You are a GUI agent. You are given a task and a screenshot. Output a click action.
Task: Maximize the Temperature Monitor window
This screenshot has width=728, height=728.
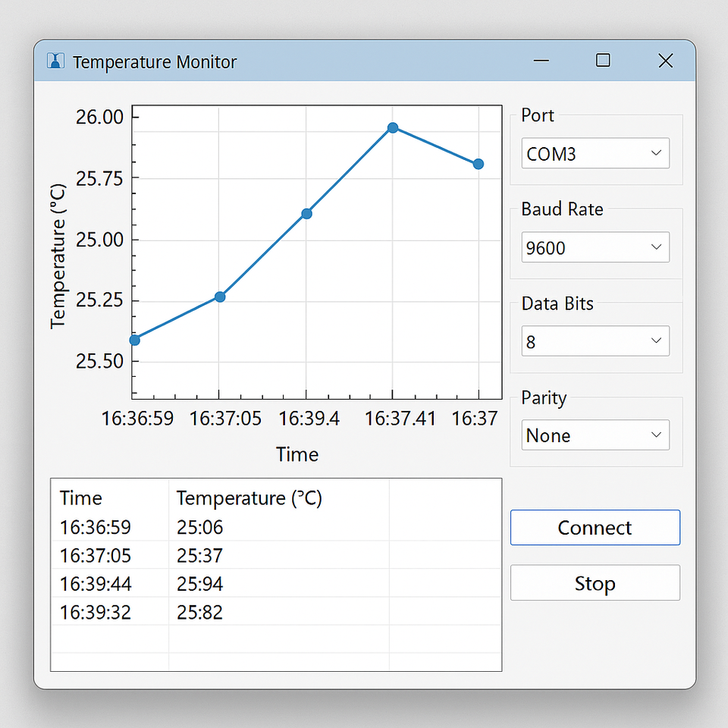(x=603, y=61)
